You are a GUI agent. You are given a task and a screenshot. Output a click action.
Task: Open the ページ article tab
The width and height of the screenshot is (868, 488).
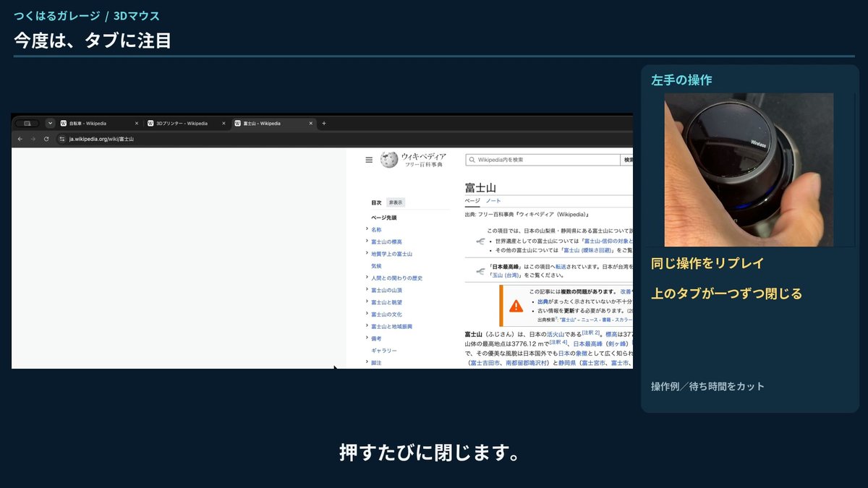(x=472, y=201)
